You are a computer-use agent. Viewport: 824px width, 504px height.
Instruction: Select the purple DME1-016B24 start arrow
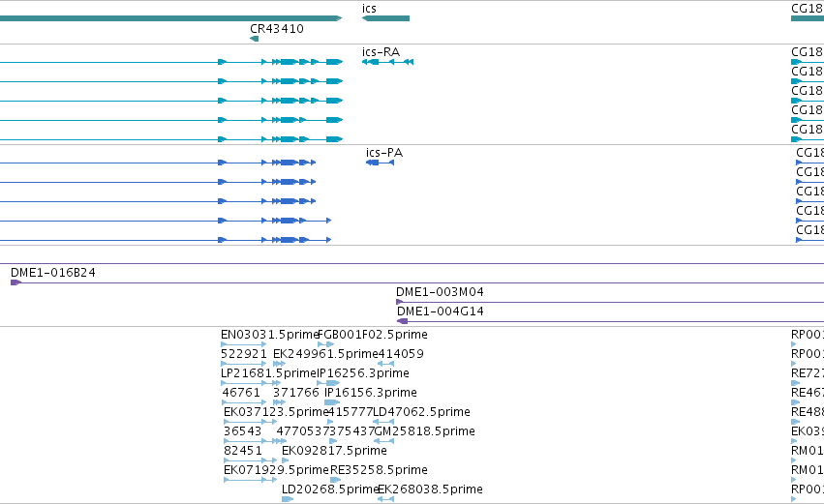(x=15, y=282)
